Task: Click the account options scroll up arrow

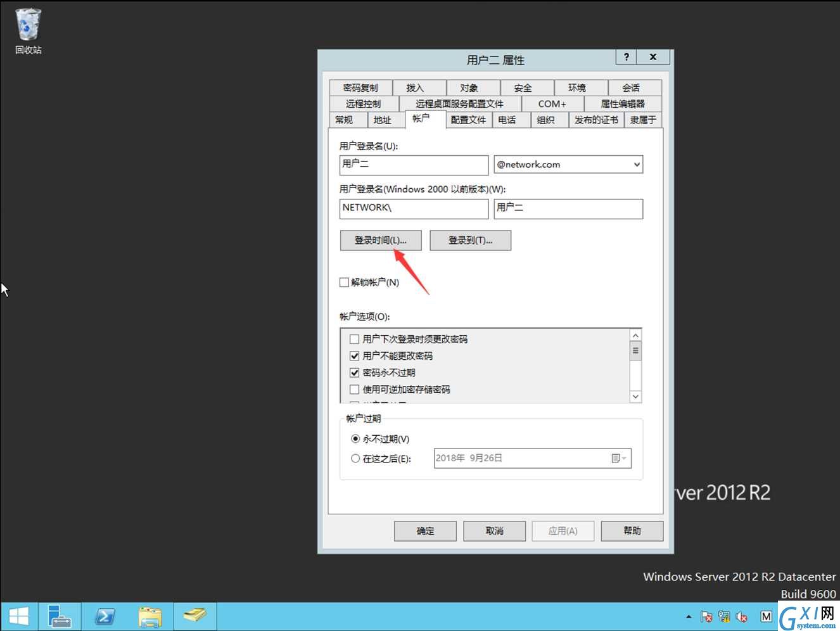Action: coord(636,335)
